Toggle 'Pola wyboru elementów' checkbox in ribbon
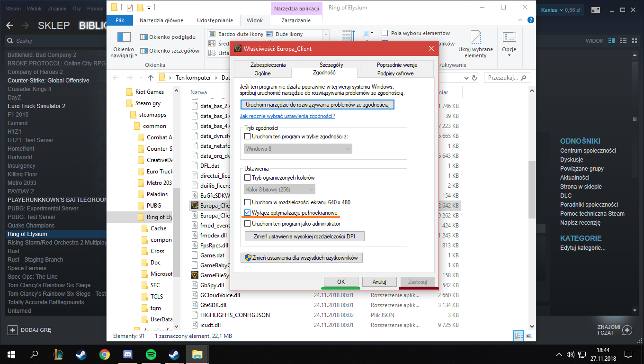Image resolution: width=644 pixels, height=364 pixels. tap(385, 33)
